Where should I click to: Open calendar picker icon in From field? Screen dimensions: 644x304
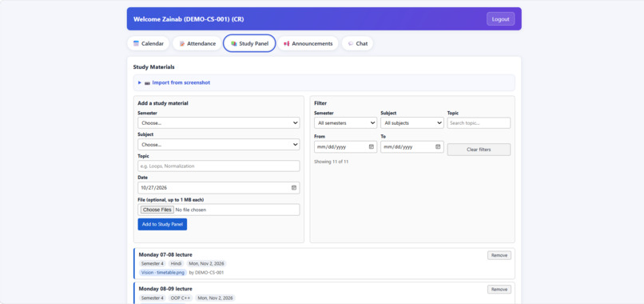pos(372,146)
